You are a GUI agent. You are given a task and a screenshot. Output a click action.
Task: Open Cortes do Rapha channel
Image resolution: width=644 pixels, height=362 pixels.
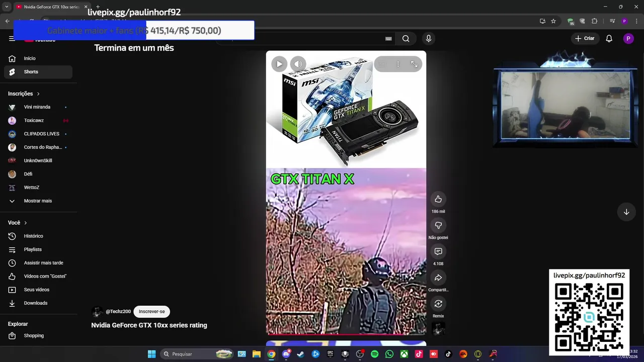38,147
